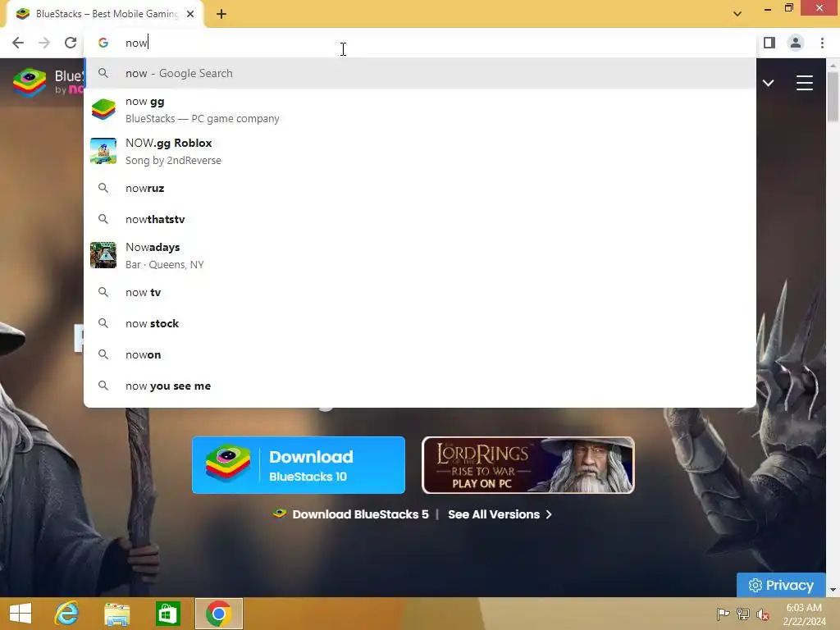840x630 pixels.
Task: Click the magnifier icon beside 'now tv'
Action: point(103,293)
